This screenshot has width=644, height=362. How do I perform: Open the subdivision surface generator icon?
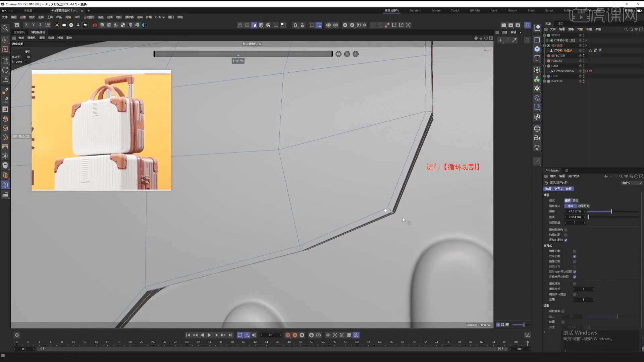coord(537,70)
